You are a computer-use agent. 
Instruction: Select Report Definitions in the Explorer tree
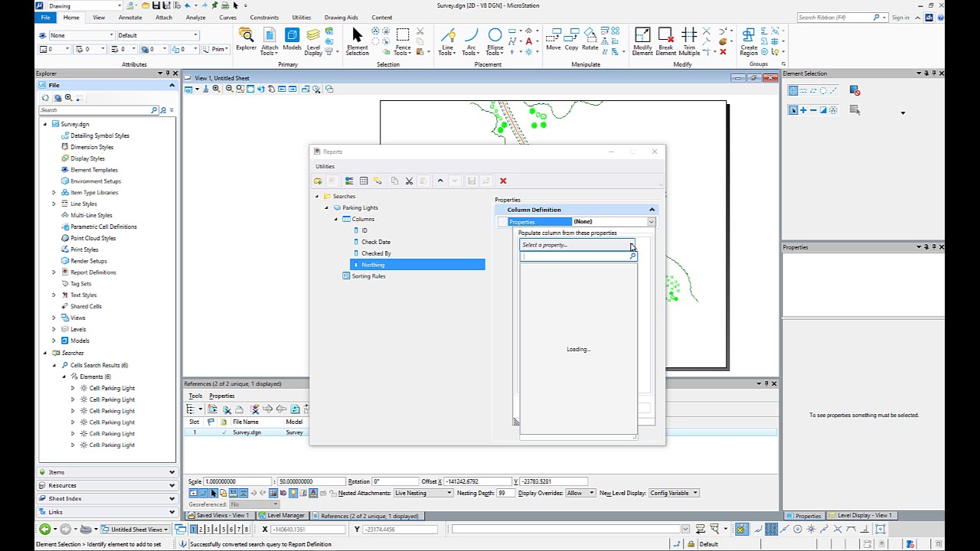coord(93,272)
